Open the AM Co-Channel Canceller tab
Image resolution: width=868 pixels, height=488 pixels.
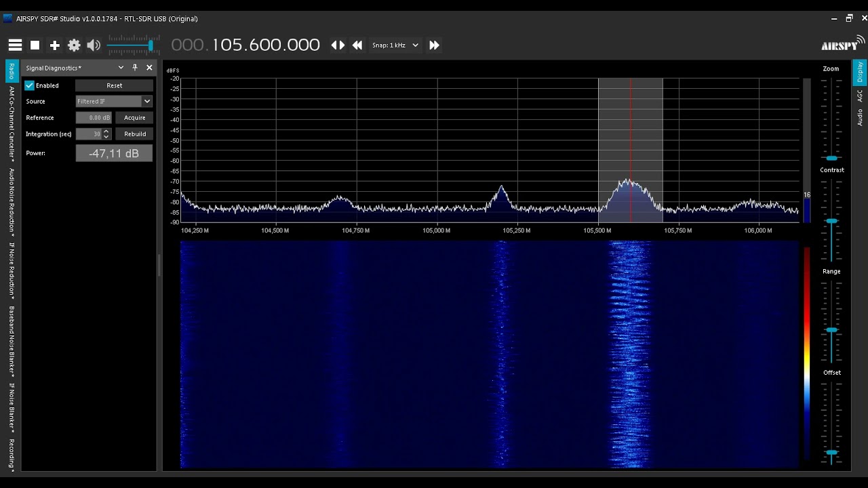tap(12, 124)
